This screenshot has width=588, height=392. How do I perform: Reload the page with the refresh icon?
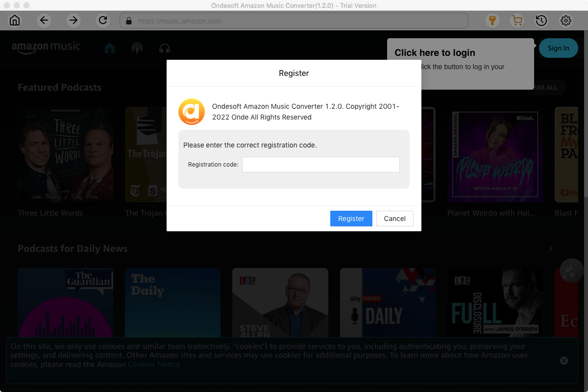[x=103, y=21]
